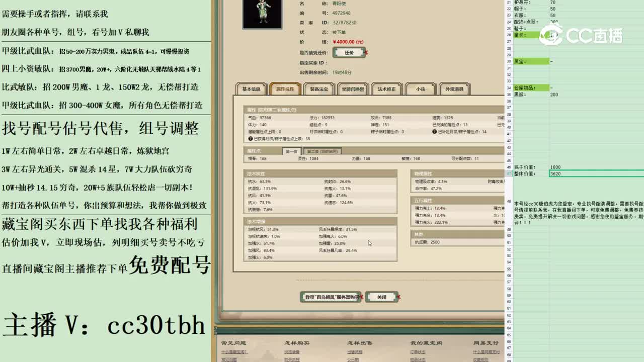Click the 抗反震 2500 value
Screen dimensions: 644x362
pos(427,242)
